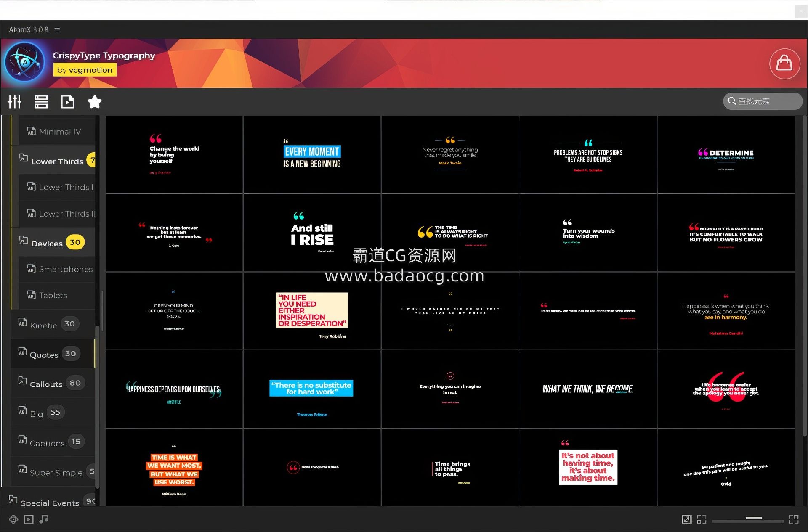The height and width of the screenshot is (532, 808).
Task: Click the expand-arrow resize icon in footer
Action: click(686, 519)
